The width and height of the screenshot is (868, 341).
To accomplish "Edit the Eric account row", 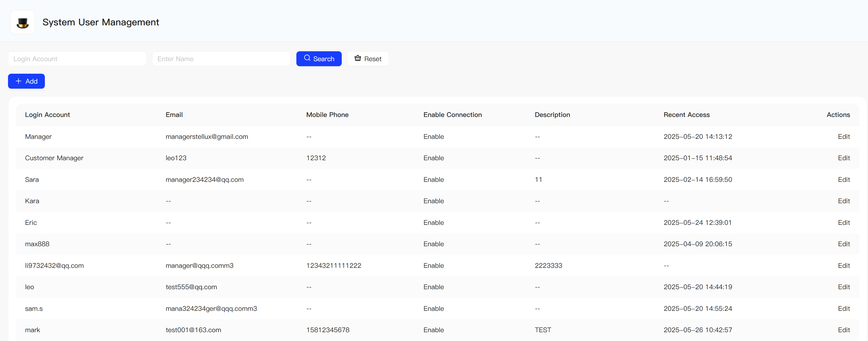I will coord(844,222).
